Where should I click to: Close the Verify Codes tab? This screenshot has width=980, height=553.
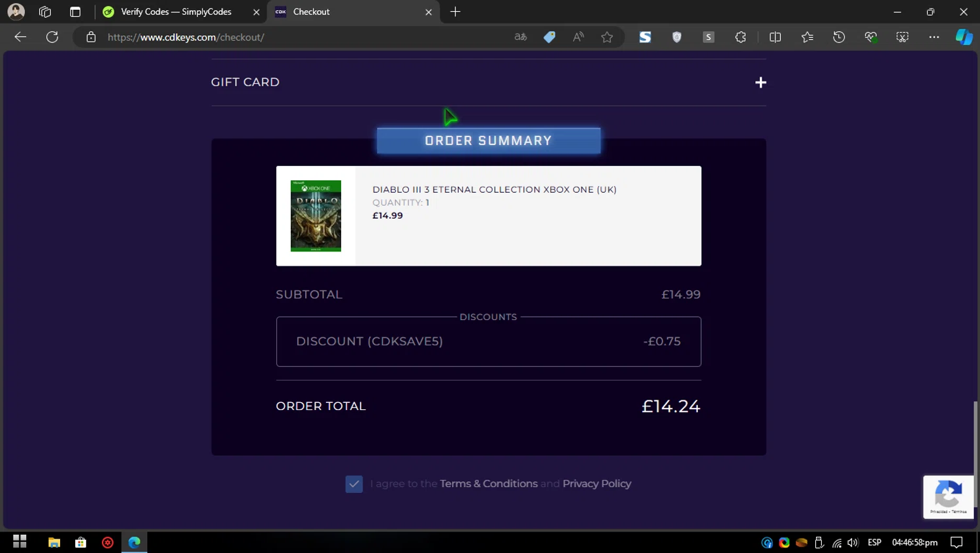click(x=256, y=12)
